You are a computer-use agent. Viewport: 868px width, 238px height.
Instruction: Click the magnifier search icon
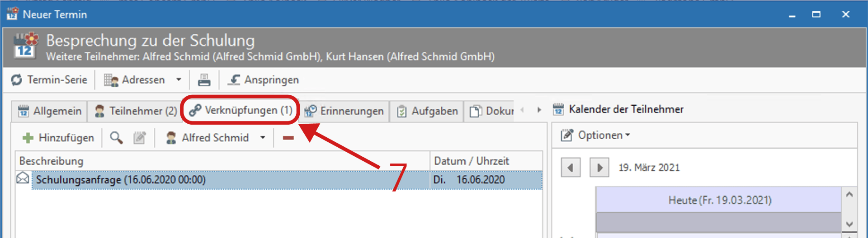(116, 138)
